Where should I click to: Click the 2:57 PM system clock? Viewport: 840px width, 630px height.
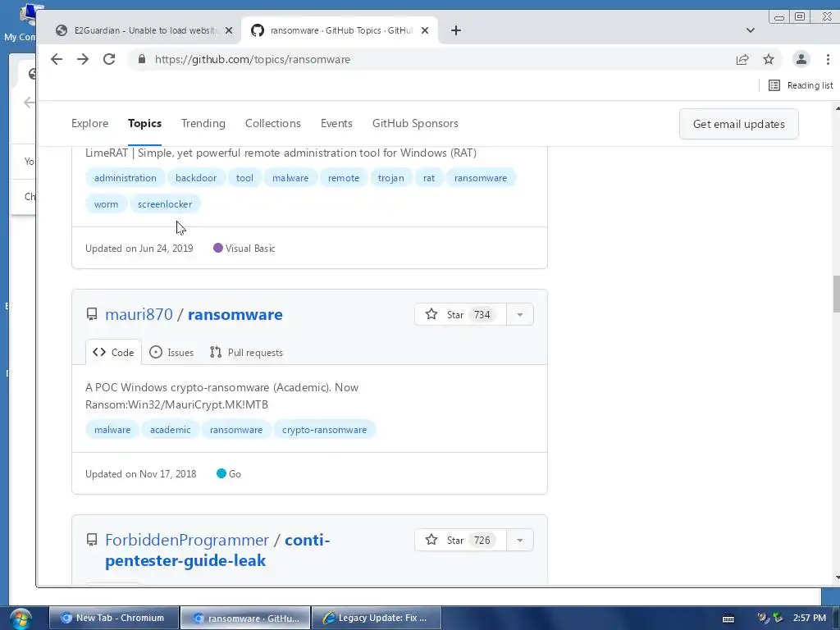[810, 618]
